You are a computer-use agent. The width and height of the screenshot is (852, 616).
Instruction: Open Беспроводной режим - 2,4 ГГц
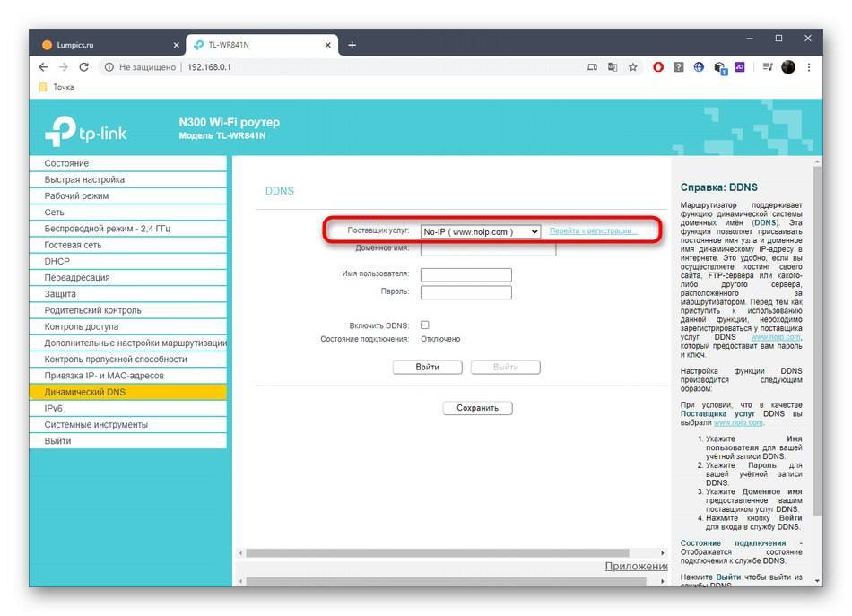tap(127, 228)
